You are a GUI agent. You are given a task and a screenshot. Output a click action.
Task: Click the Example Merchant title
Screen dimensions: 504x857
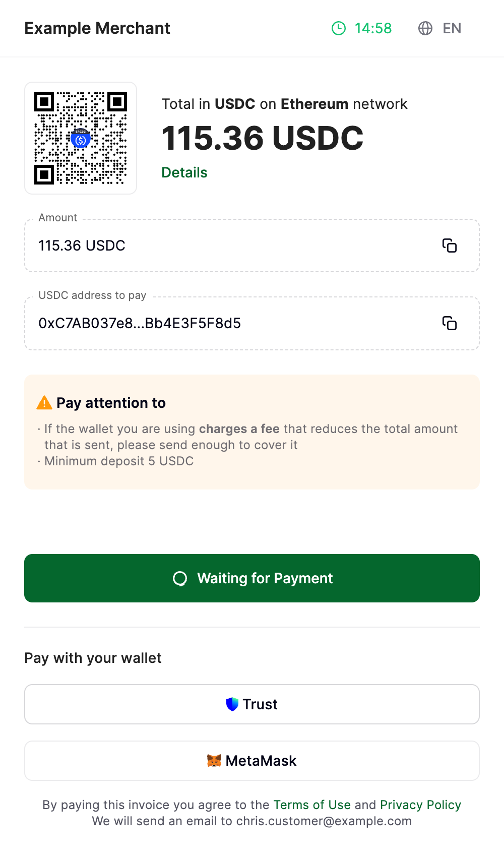(x=97, y=28)
